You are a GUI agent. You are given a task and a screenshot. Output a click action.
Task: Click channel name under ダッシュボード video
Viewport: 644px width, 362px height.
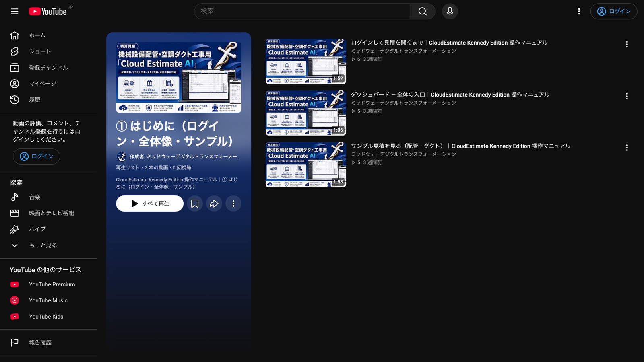[x=403, y=103]
